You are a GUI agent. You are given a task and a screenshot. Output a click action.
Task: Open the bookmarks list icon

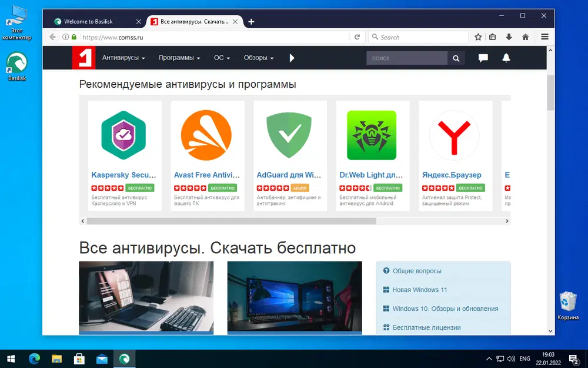492,37
